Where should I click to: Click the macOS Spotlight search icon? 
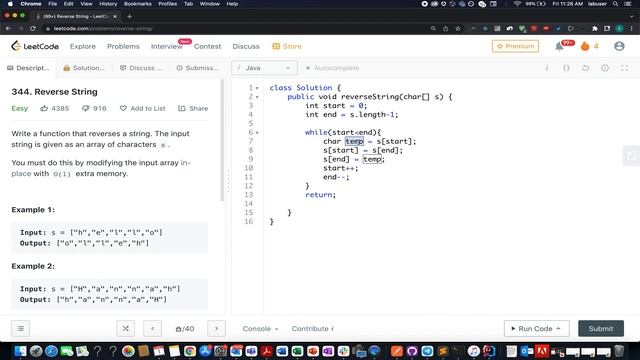[x=616, y=4]
